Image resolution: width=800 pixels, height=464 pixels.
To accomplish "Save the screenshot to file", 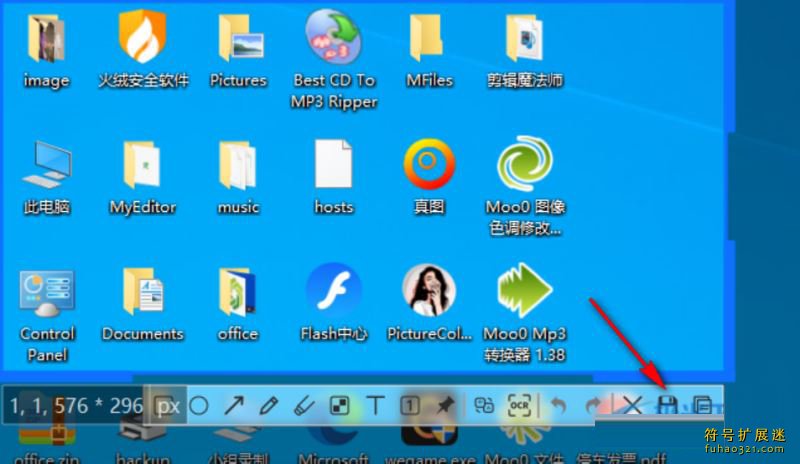I will [667, 405].
